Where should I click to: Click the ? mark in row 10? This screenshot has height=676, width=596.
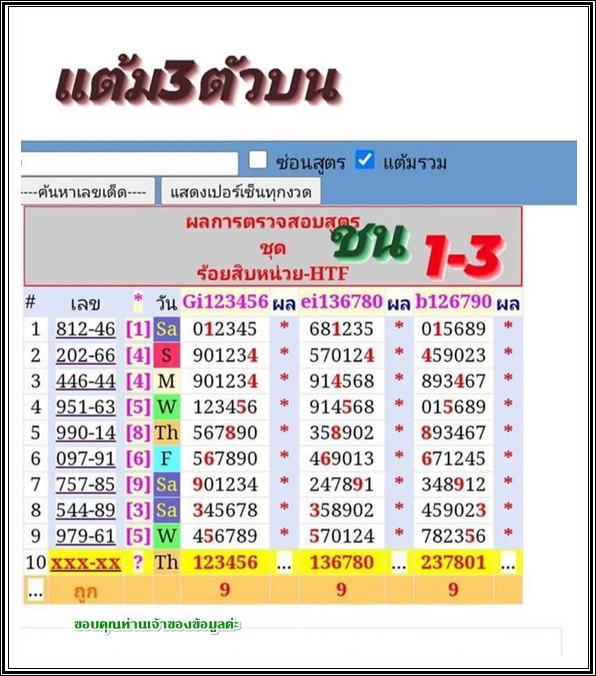[138, 563]
